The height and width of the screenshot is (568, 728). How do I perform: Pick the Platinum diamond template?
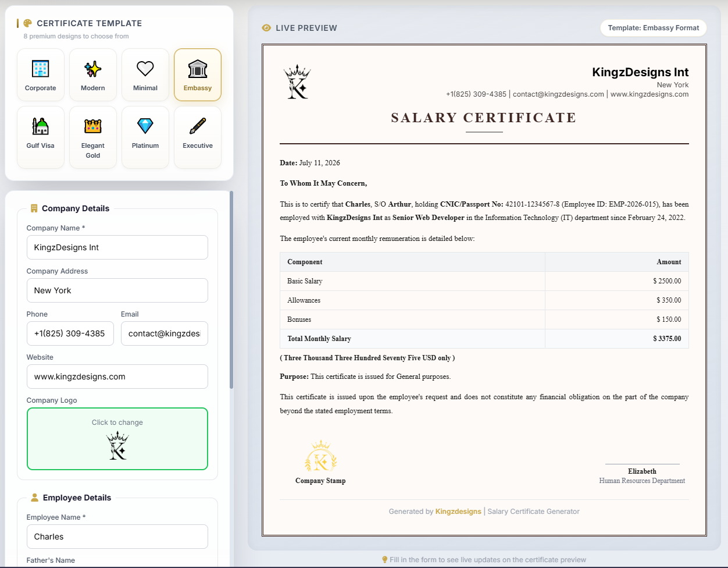pyautogui.click(x=145, y=137)
